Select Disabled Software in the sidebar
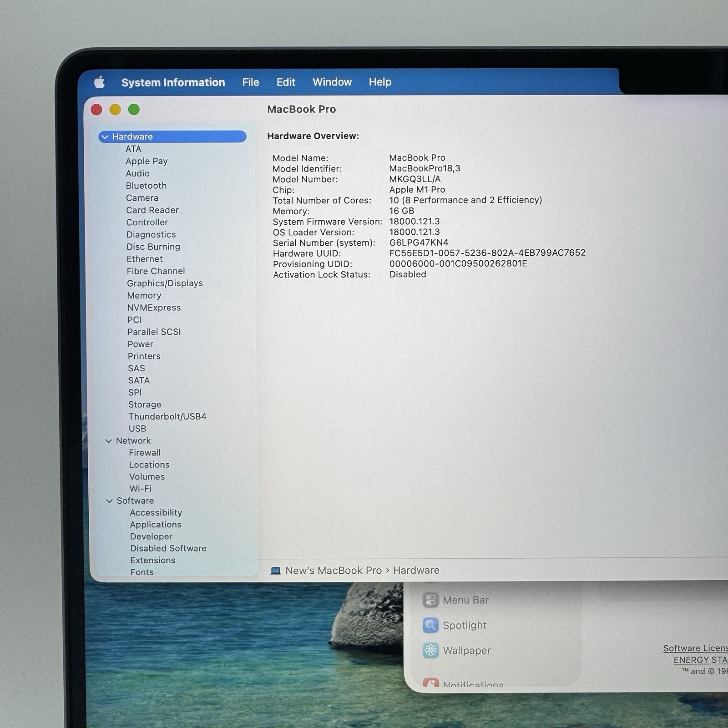The width and height of the screenshot is (728, 728). (x=168, y=549)
